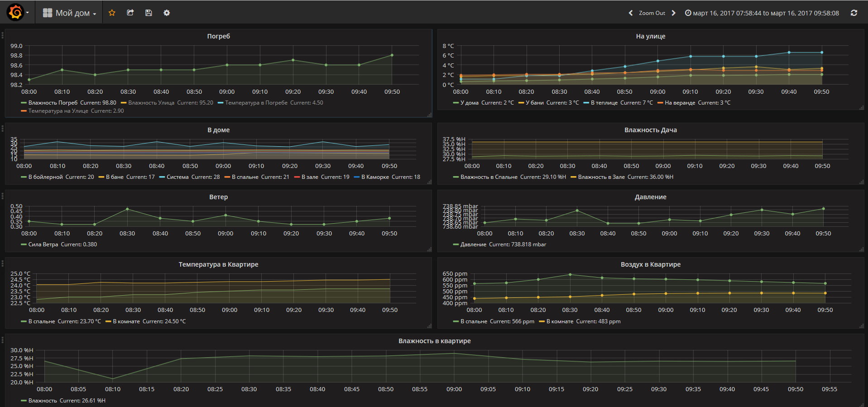Screen dimensions: 868x407
Task: Open the Погреб panel title menu
Action: click(218, 36)
